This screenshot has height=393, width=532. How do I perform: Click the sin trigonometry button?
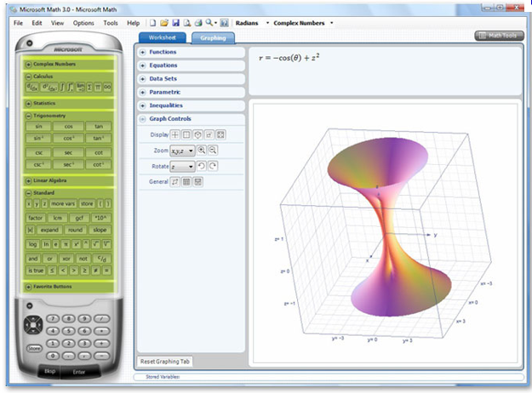click(x=38, y=126)
